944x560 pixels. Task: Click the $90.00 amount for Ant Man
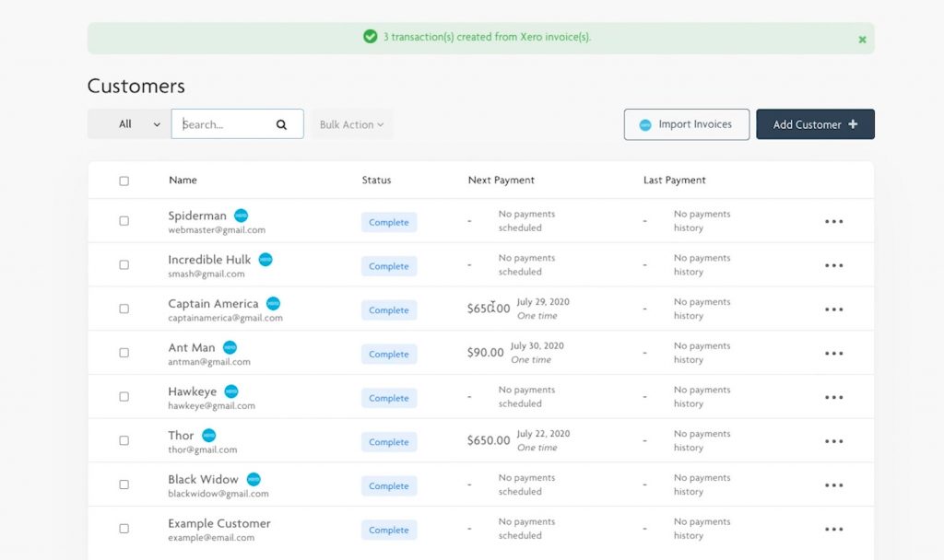click(485, 353)
